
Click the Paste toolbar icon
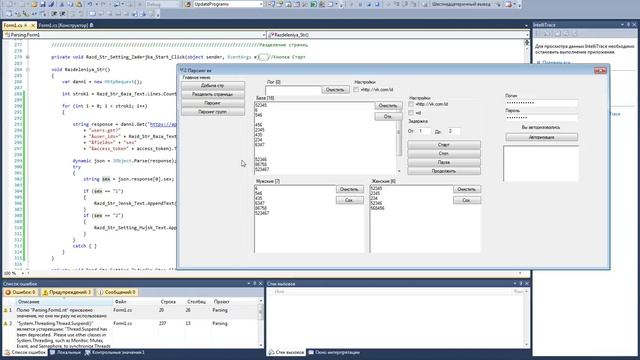click(79, 4)
